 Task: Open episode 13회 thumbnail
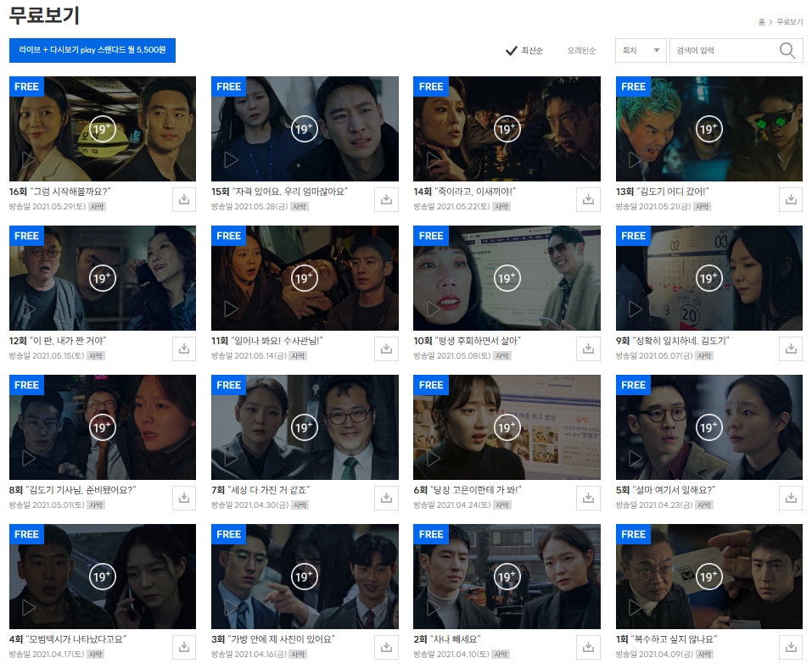coord(709,129)
